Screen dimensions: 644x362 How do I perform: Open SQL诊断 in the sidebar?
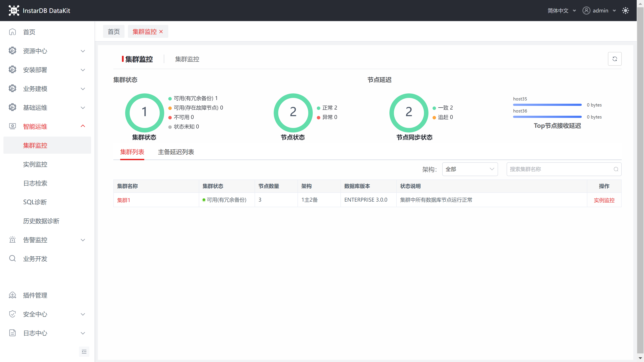pos(47,202)
